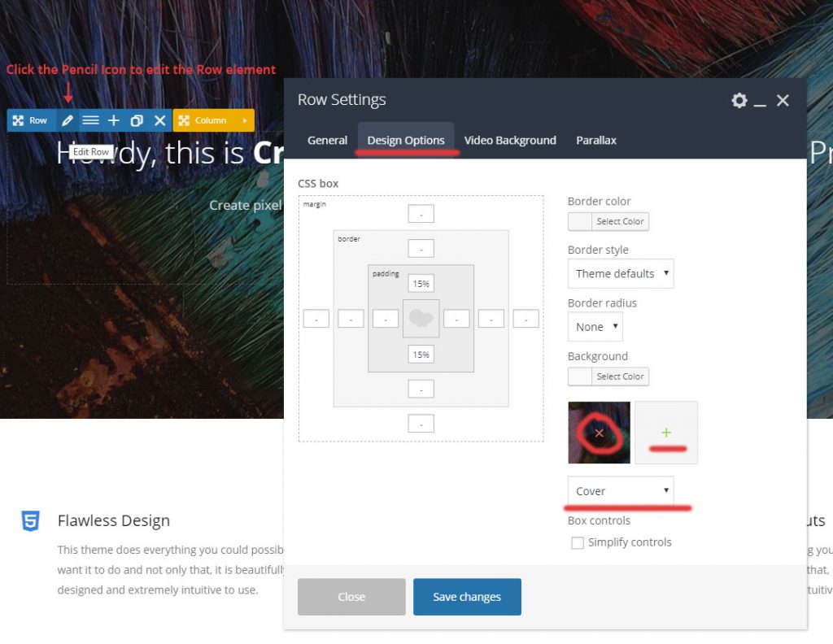The image size is (833, 644).
Task: Add a background image with green plus
Action: point(666,433)
